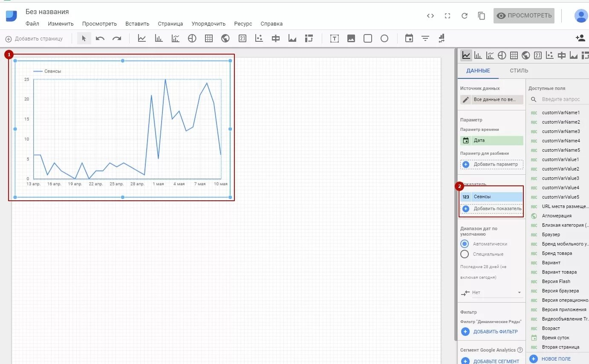Add a date range control
This screenshot has height=364, width=589.
(409, 38)
